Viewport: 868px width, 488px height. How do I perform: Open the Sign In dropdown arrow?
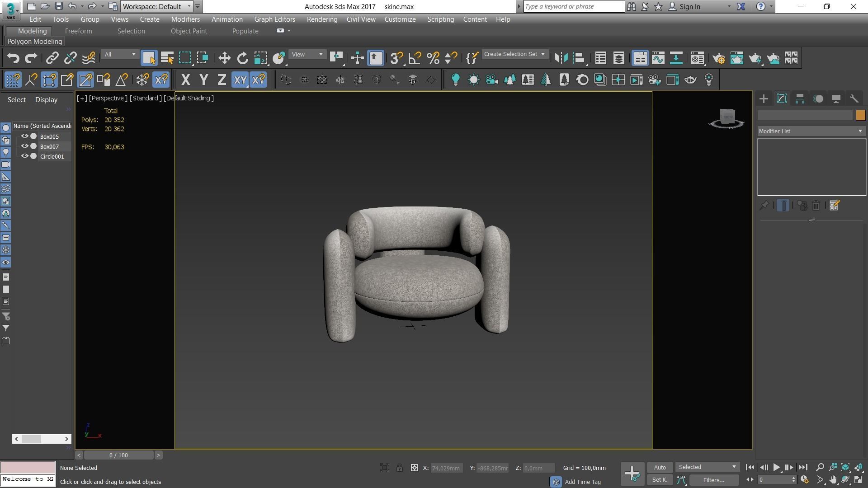729,7
